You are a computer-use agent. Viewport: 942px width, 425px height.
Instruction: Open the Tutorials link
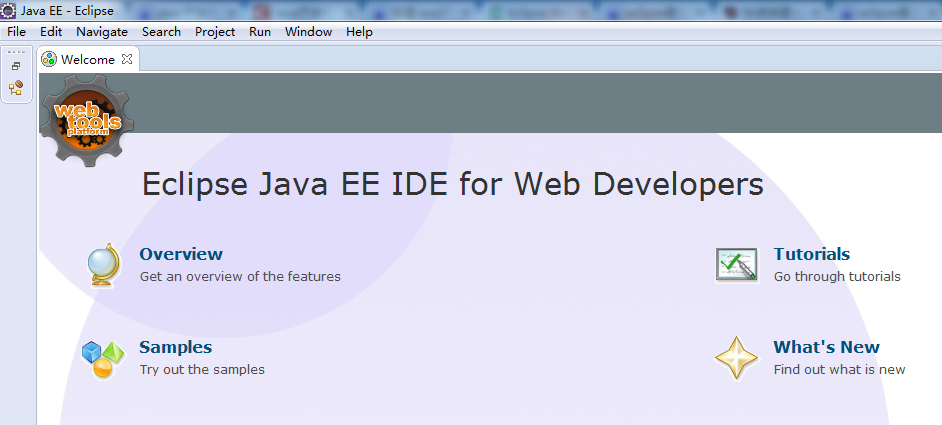click(x=812, y=254)
